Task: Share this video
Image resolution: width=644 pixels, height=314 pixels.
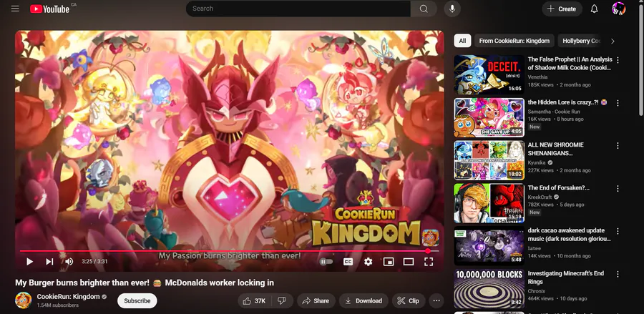Action: coord(316,301)
